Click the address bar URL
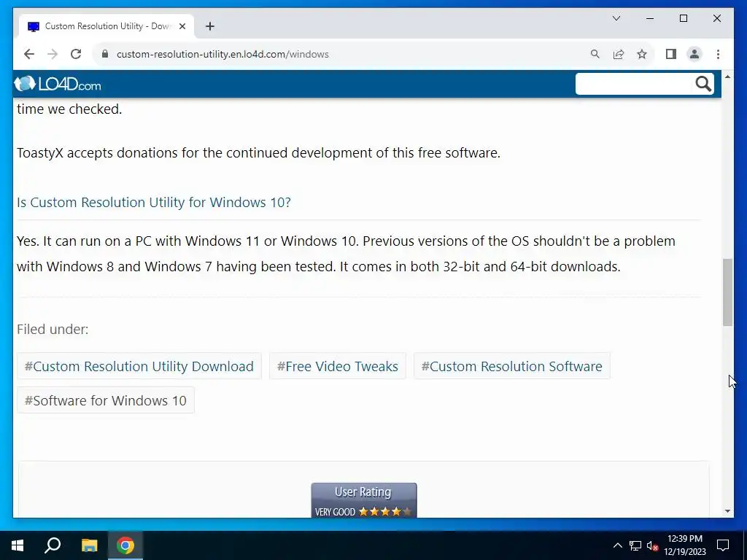The height and width of the screenshot is (560, 747). (x=222, y=54)
